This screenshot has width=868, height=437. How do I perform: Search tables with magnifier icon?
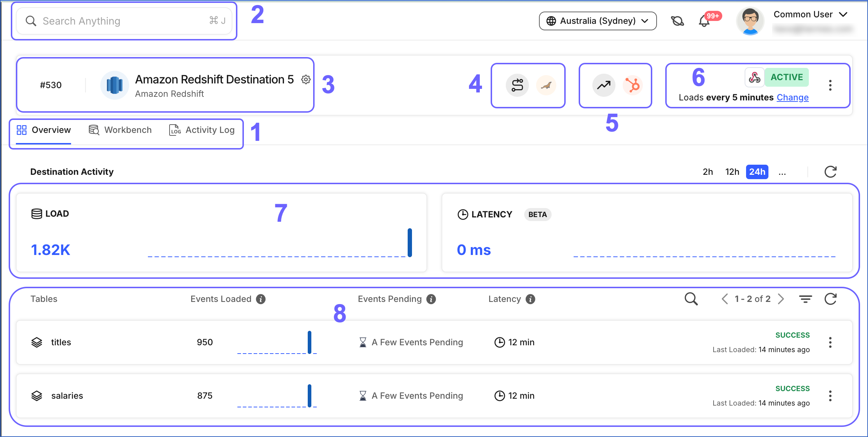pos(691,299)
